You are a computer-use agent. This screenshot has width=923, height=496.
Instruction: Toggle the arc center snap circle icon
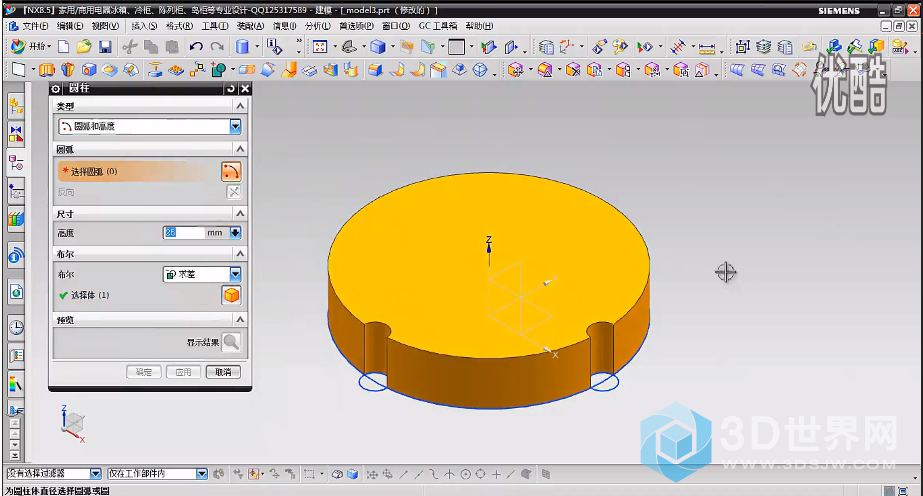tap(465, 474)
